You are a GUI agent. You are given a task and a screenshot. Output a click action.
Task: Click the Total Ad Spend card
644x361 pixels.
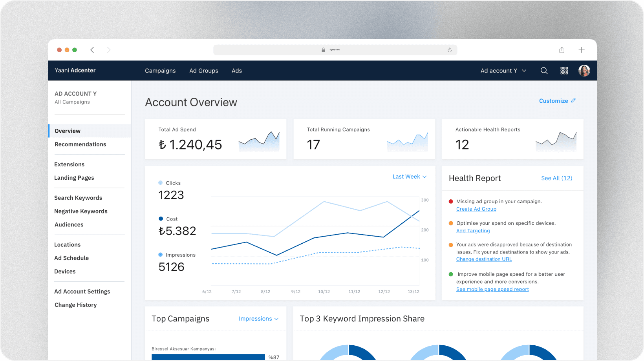pos(216,139)
